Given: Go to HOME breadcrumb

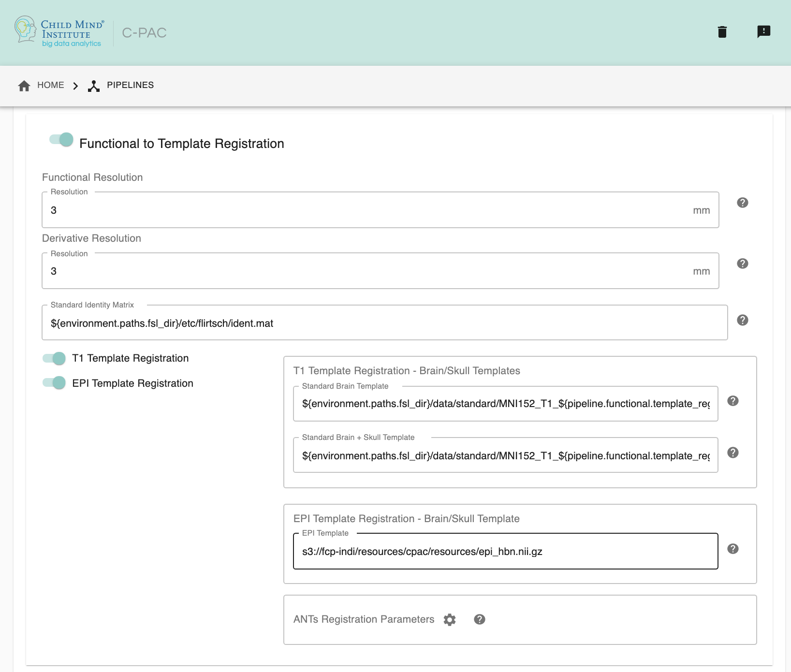Looking at the screenshot, I should point(41,86).
